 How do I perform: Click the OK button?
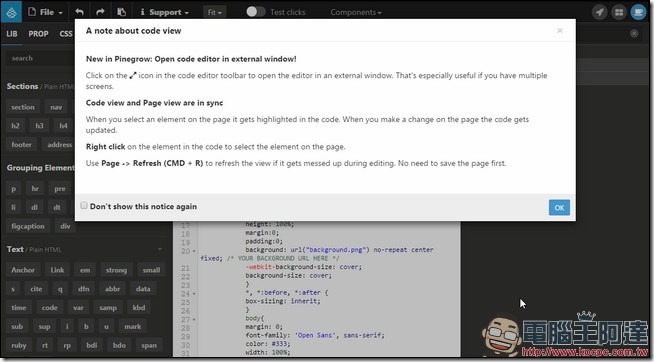click(559, 207)
